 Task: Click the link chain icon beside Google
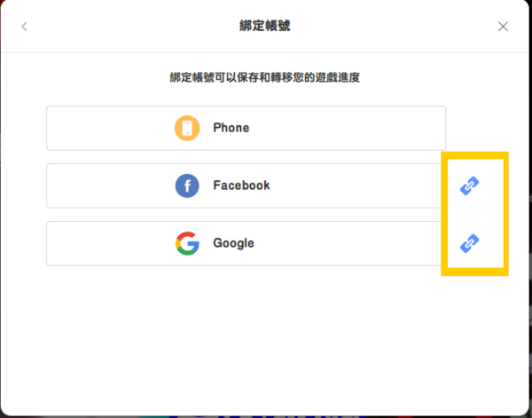pos(470,243)
